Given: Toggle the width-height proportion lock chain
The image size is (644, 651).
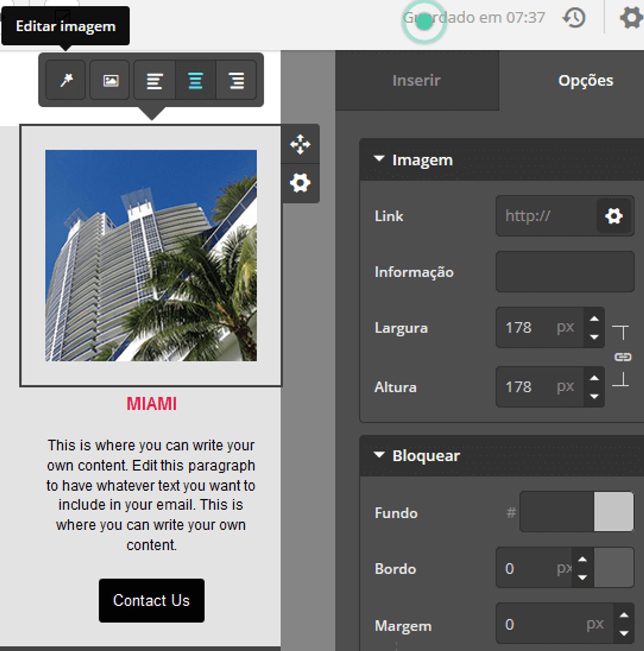Looking at the screenshot, I should pyautogui.click(x=623, y=357).
